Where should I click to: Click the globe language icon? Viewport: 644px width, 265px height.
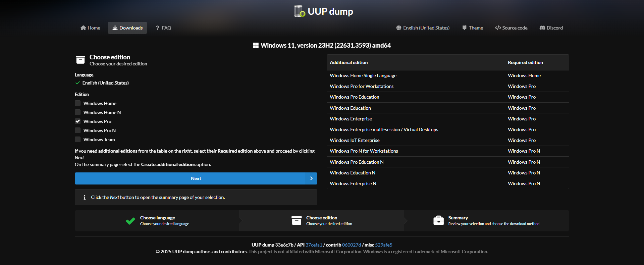pyautogui.click(x=399, y=28)
